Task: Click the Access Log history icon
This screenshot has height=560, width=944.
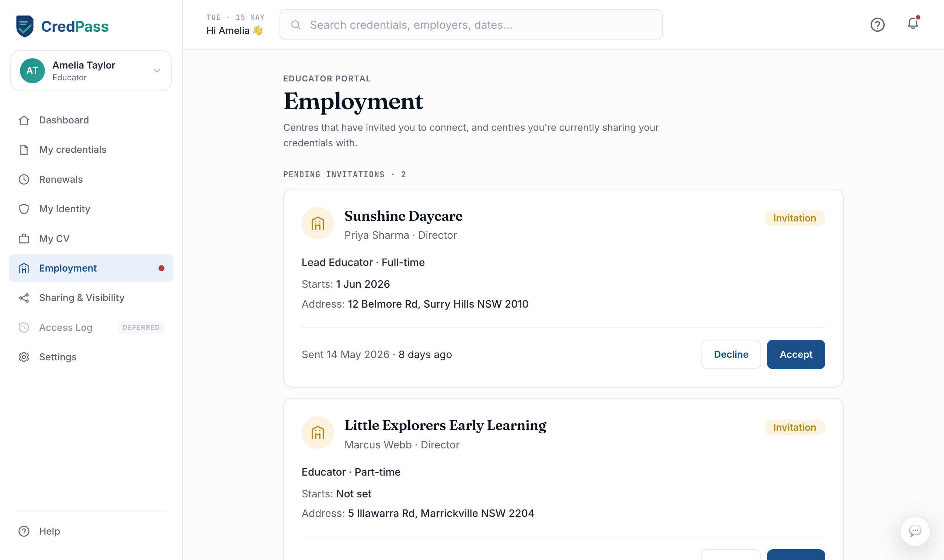Action: 24,328
